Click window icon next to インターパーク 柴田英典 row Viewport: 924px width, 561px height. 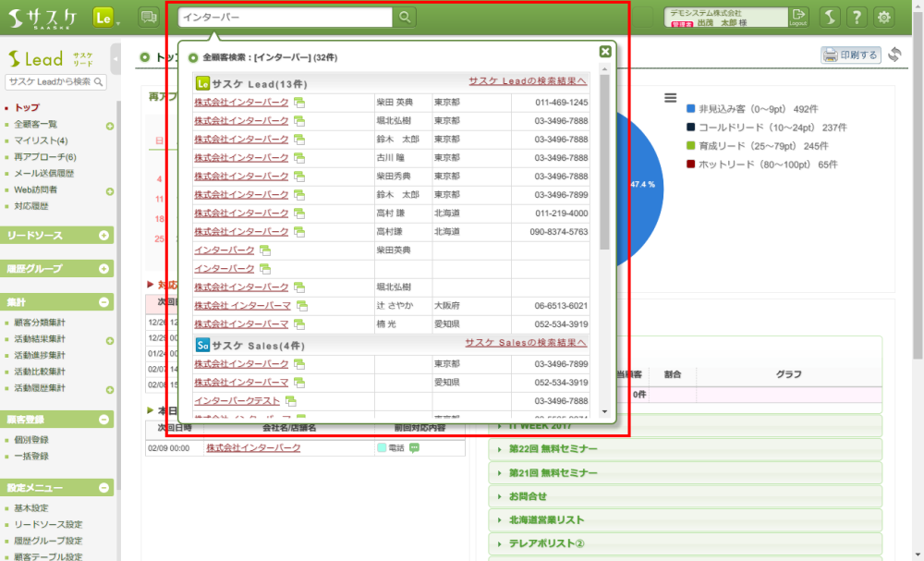coord(265,250)
